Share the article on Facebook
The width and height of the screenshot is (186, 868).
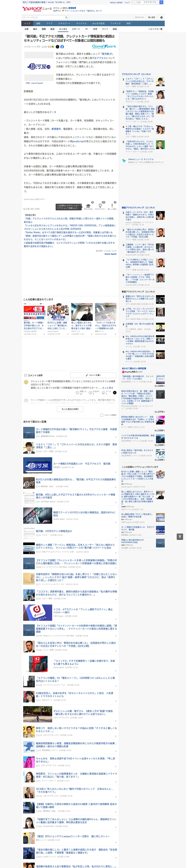pyautogui.click(x=62, y=47)
